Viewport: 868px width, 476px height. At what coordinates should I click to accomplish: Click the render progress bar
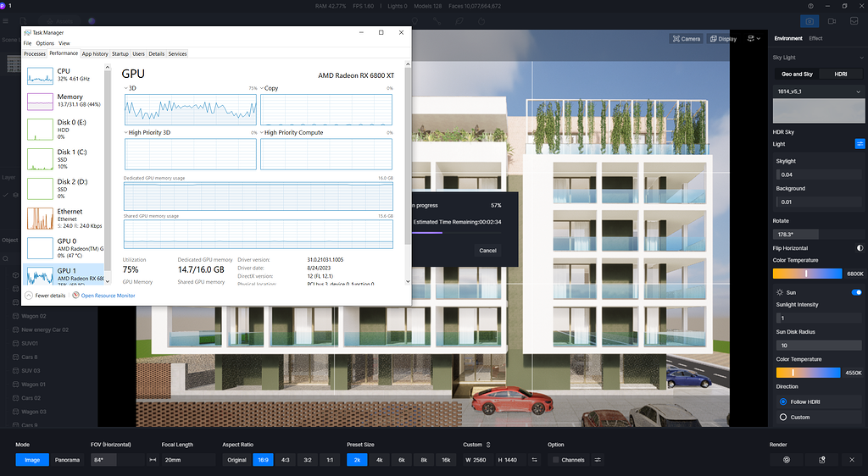457,233
